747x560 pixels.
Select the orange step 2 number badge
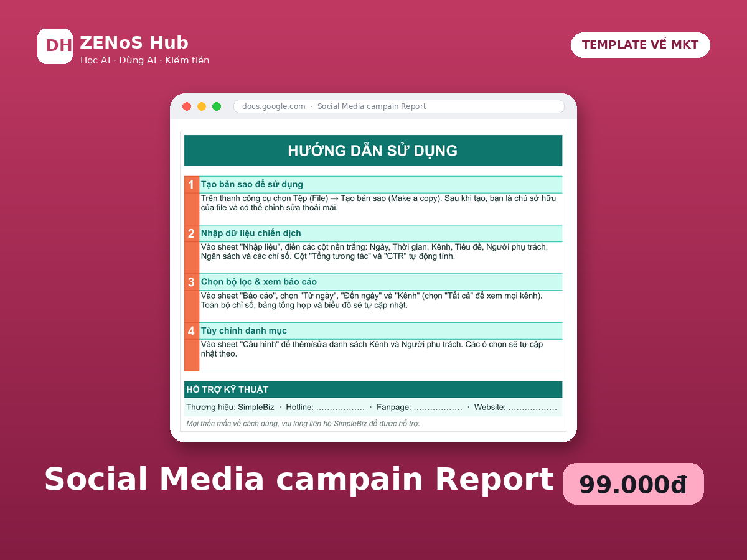[x=191, y=233]
